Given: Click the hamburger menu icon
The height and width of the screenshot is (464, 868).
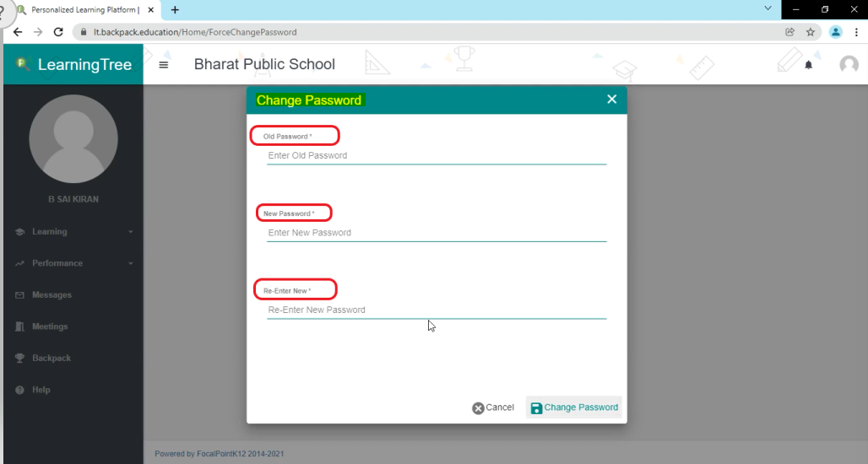Looking at the screenshot, I should coord(164,65).
